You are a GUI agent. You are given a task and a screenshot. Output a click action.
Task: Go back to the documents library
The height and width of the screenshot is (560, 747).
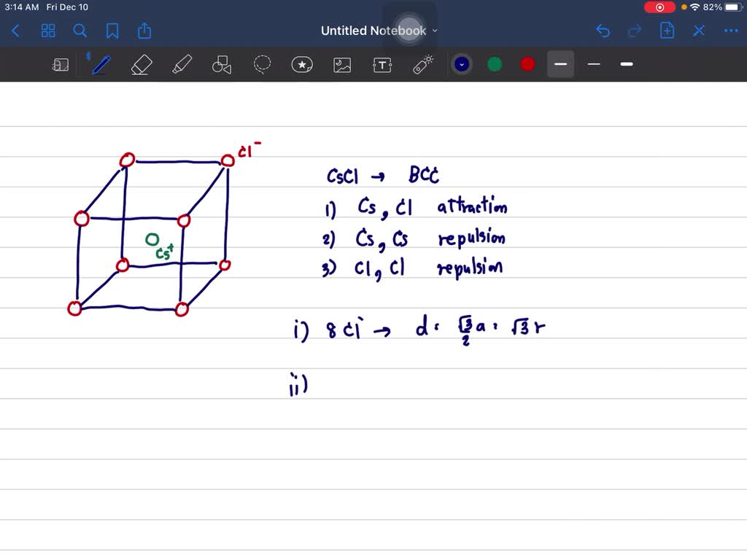coord(16,31)
